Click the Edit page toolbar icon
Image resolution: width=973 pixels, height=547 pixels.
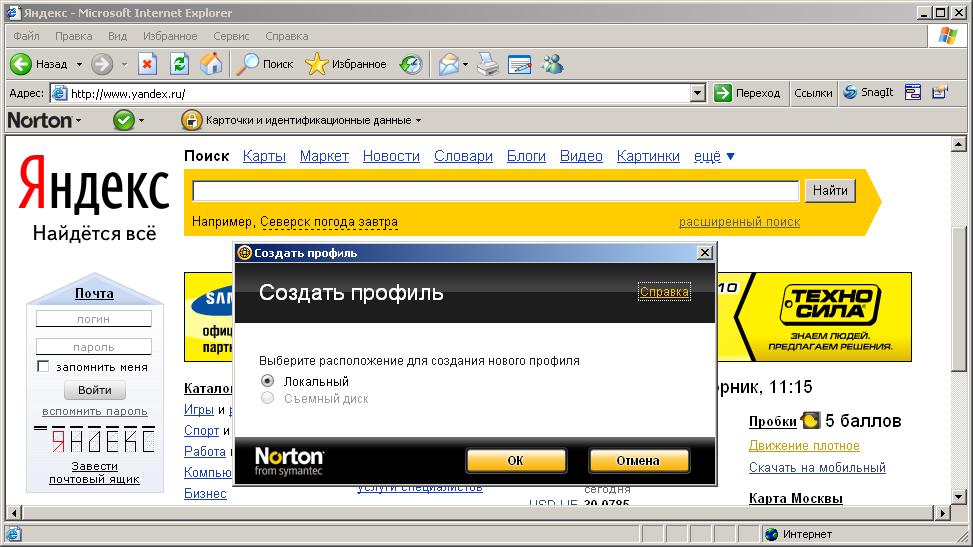[x=519, y=64]
